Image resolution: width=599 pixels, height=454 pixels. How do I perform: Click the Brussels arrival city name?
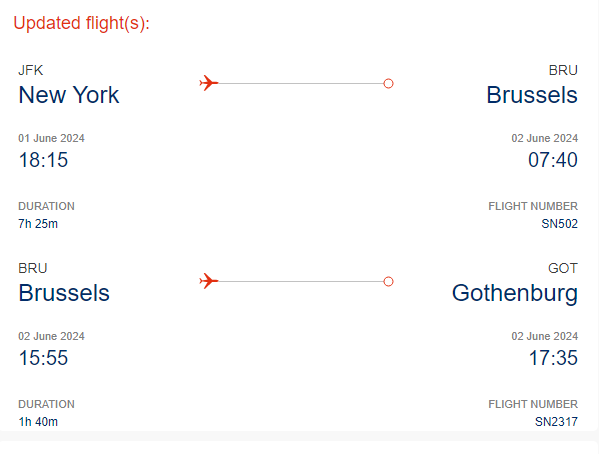(x=532, y=95)
